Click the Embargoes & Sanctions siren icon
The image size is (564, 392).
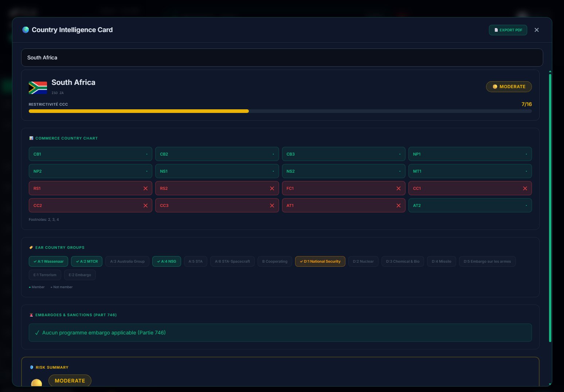point(31,315)
